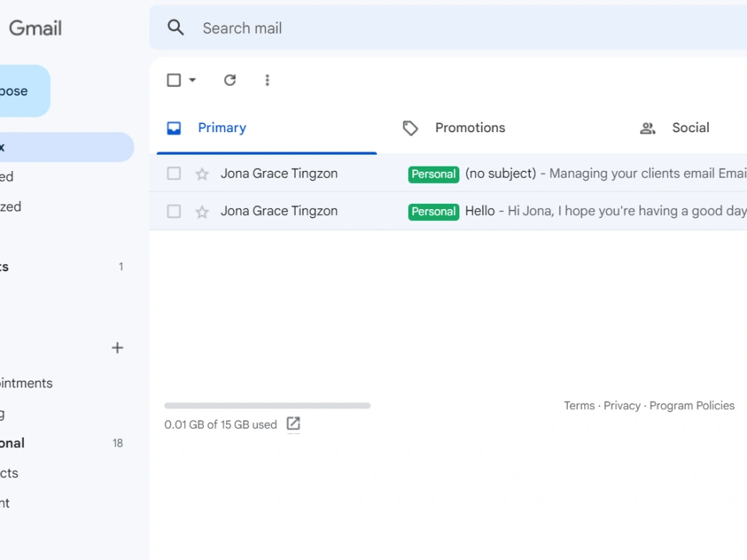
Task: Click the Compose button
Action: click(24, 91)
